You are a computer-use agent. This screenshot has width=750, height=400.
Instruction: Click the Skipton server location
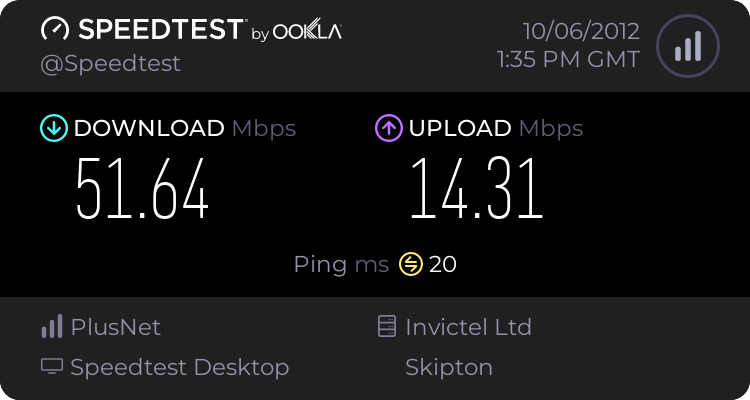pos(449,367)
